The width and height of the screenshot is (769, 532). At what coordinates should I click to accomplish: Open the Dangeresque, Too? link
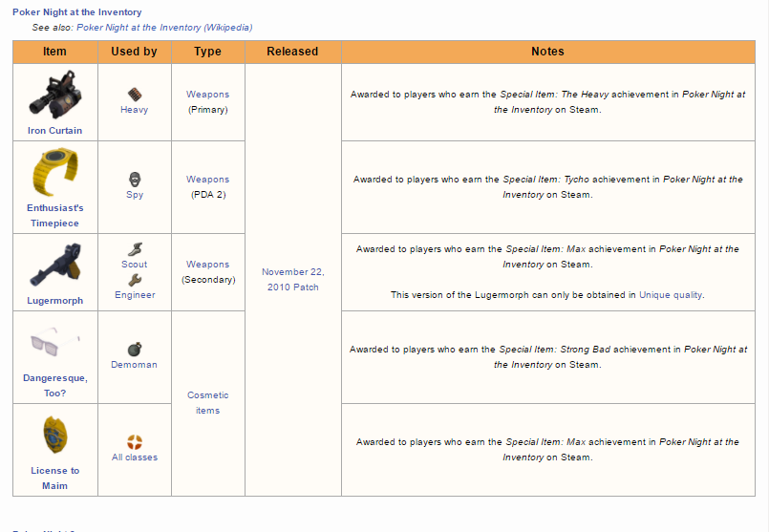pos(55,386)
